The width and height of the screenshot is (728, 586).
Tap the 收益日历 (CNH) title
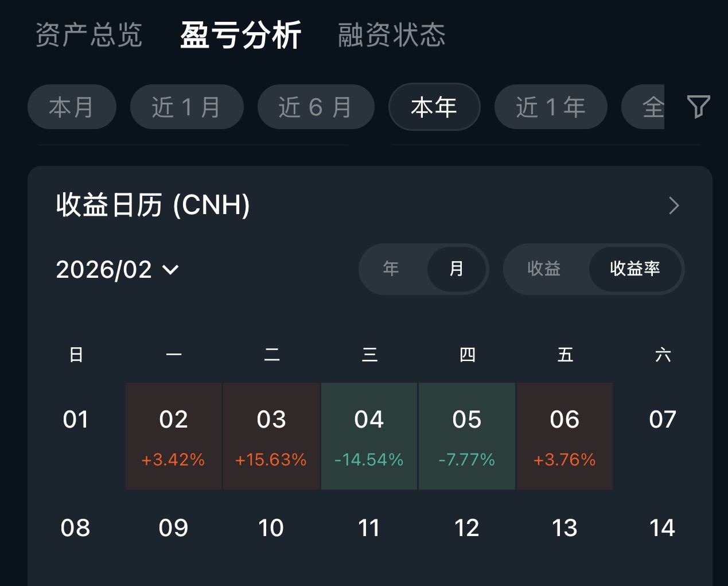[x=153, y=205]
